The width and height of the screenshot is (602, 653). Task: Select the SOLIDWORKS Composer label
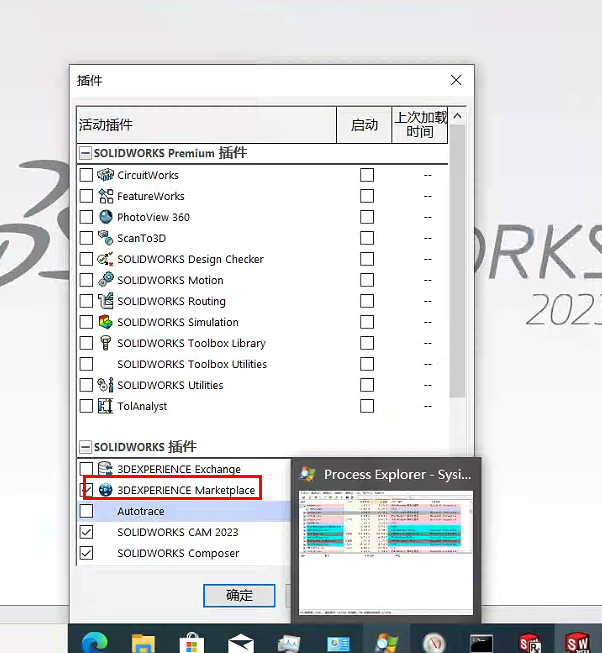(178, 553)
